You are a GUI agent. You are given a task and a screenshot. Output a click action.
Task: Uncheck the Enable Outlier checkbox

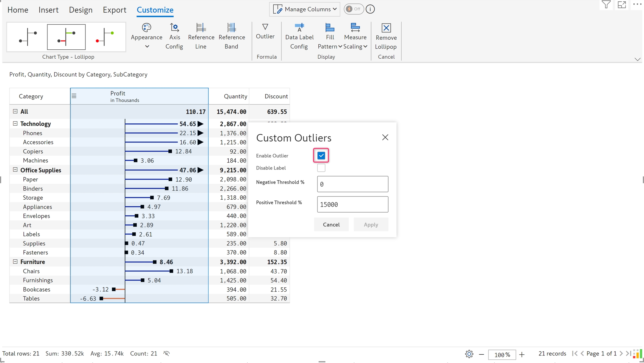point(321,156)
